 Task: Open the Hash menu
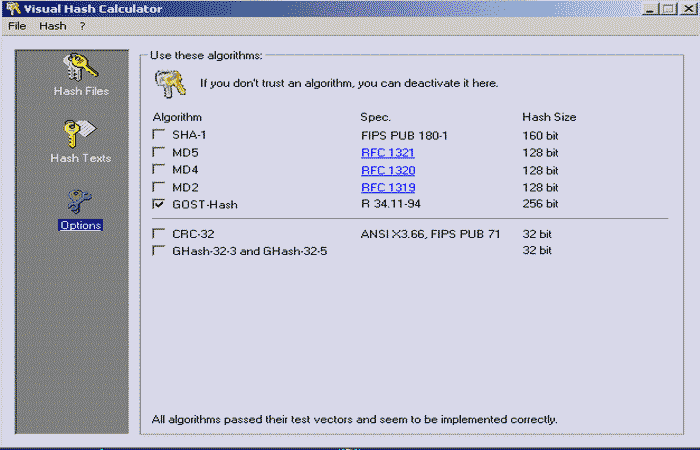52,26
